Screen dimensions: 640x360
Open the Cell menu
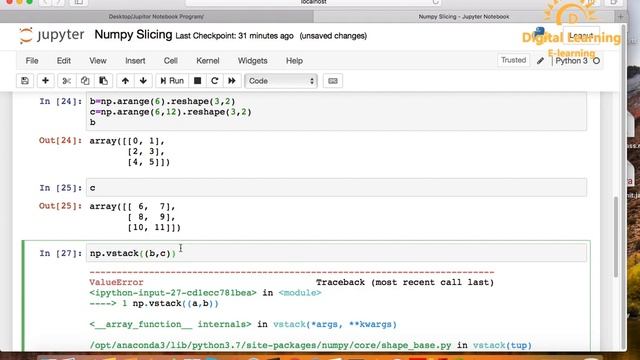(x=171, y=61)
